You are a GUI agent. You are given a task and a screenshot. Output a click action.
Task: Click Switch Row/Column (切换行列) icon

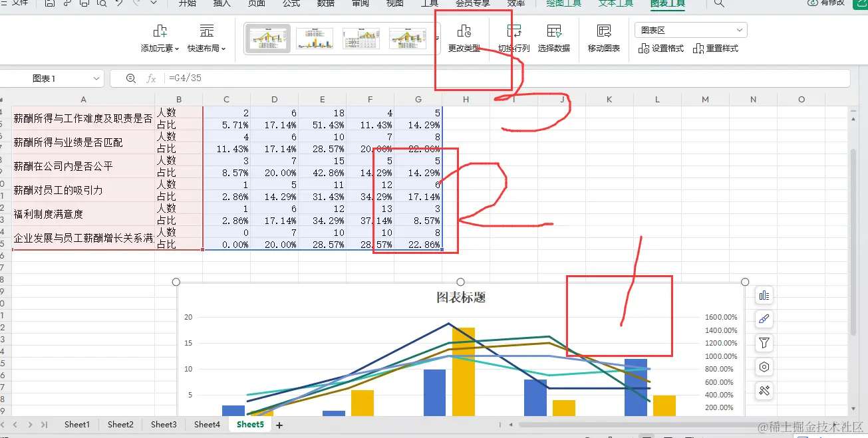pos(513,31)
